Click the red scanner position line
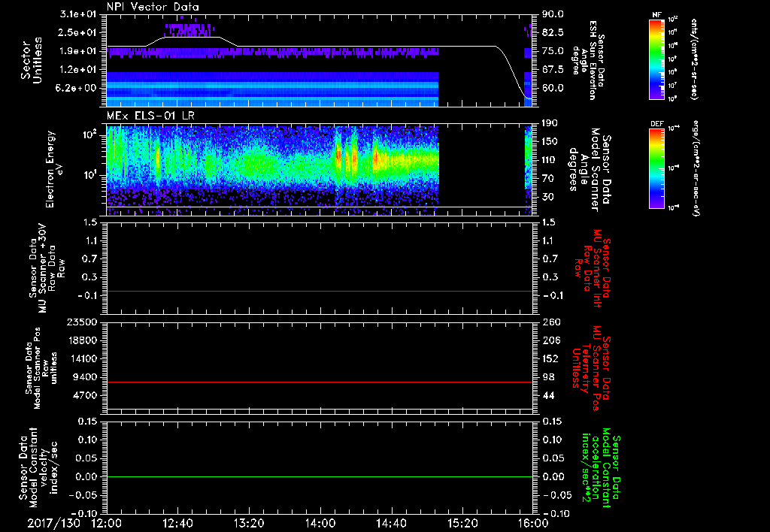 pos(320,382)
